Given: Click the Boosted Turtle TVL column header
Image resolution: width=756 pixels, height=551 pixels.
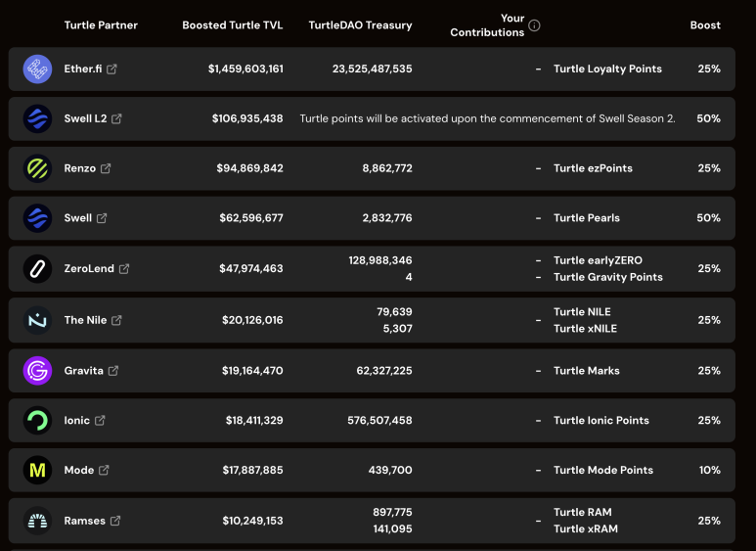Looking at the screenshot, I should click(233, 25).
